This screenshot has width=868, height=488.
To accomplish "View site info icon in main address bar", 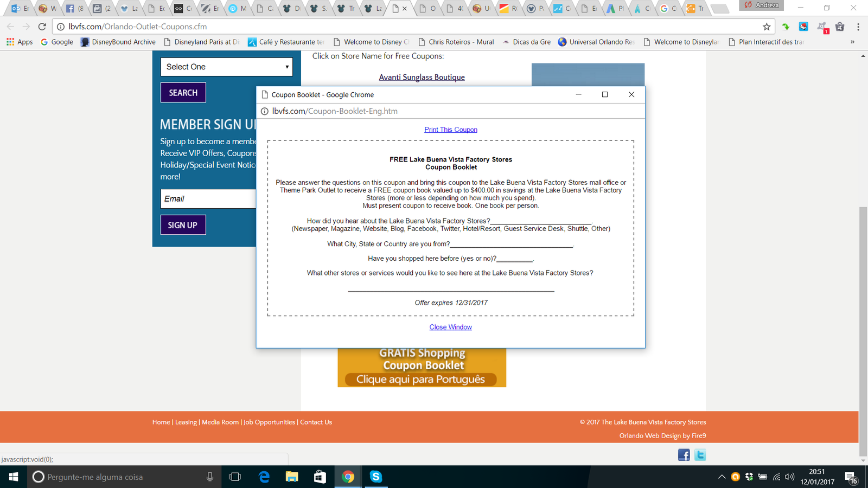I will (61, 27).
